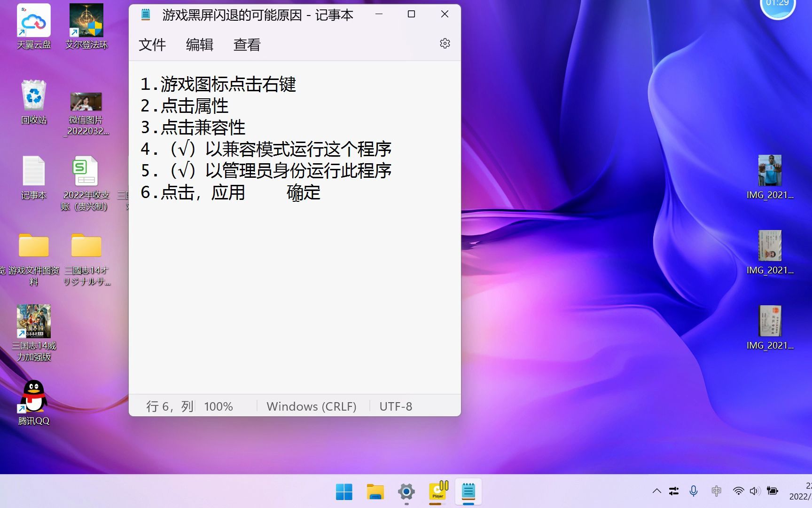This screenshot has width=812, height=508.
Task: Click the 01:29 timer bubble
Action: pos(778,6)
